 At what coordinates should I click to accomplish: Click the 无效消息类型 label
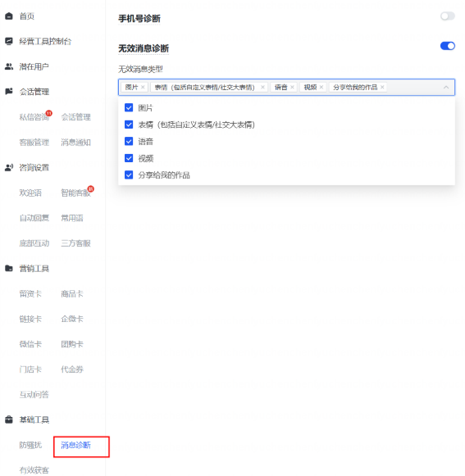click(140, 69)
